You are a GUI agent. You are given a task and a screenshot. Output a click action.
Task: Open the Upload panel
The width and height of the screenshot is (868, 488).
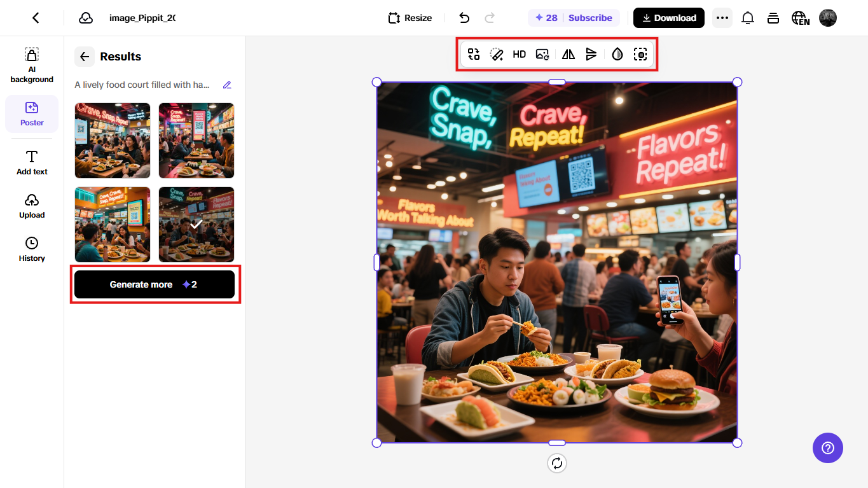[x=32, y=206]
